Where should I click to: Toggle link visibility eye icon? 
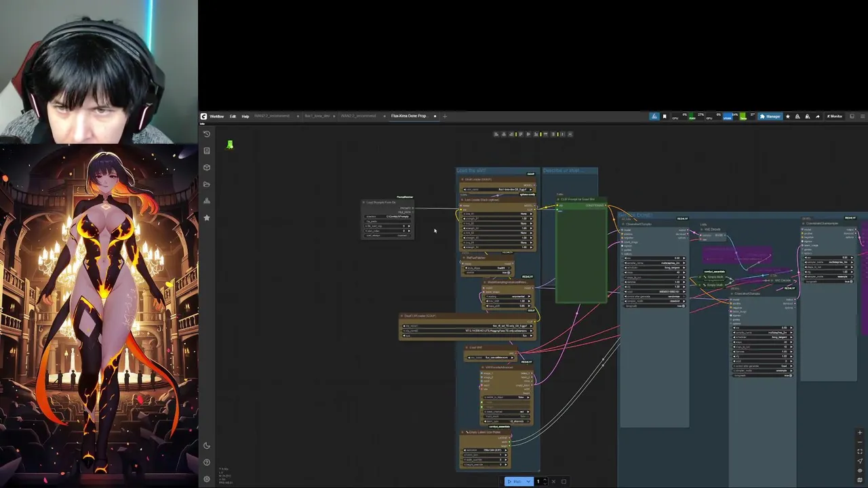860,470
